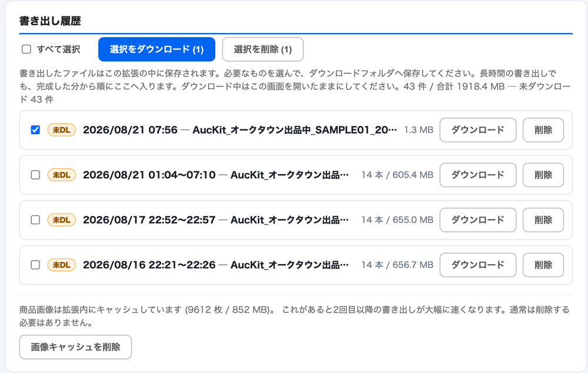588x373 pixels.
Task: Click the summary text 合計 1918.4 MB
Action: [470, 86]
